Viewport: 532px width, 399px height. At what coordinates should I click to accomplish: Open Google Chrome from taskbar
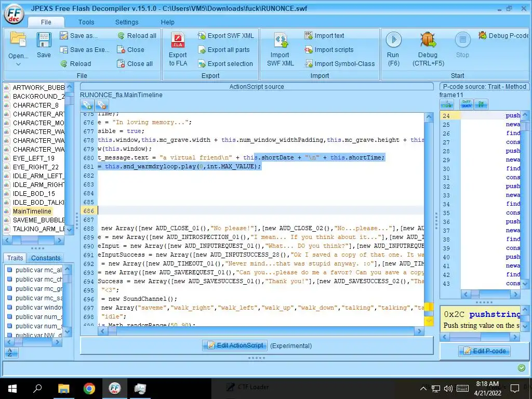click(x=89, y=389)
